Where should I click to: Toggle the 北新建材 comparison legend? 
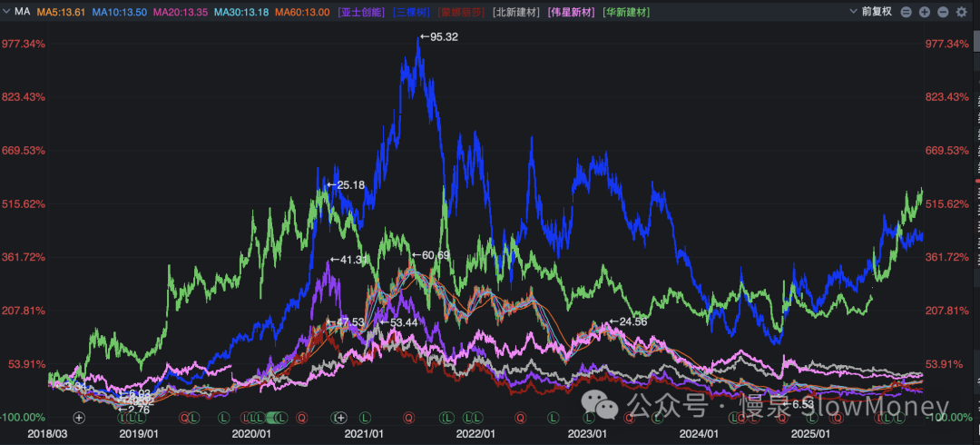click(x=516, y=12)
